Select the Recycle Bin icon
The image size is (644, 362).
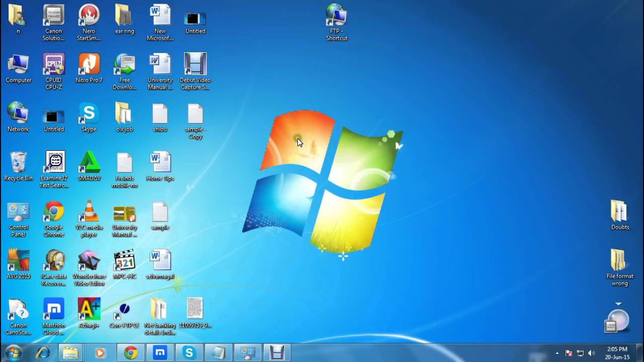pyautogui.click(x=18, y=166)
